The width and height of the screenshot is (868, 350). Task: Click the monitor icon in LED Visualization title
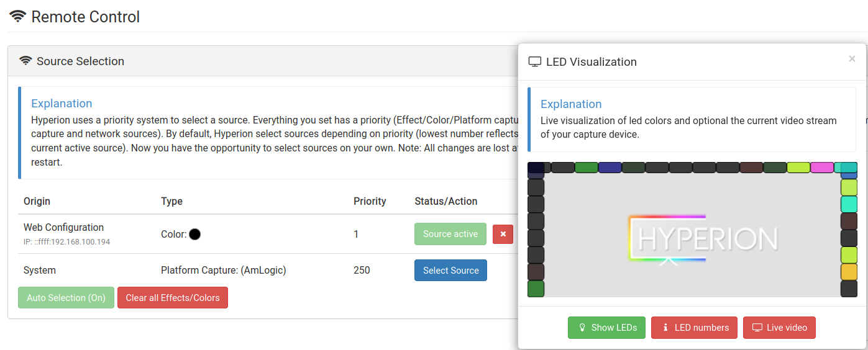coord(534,62)
